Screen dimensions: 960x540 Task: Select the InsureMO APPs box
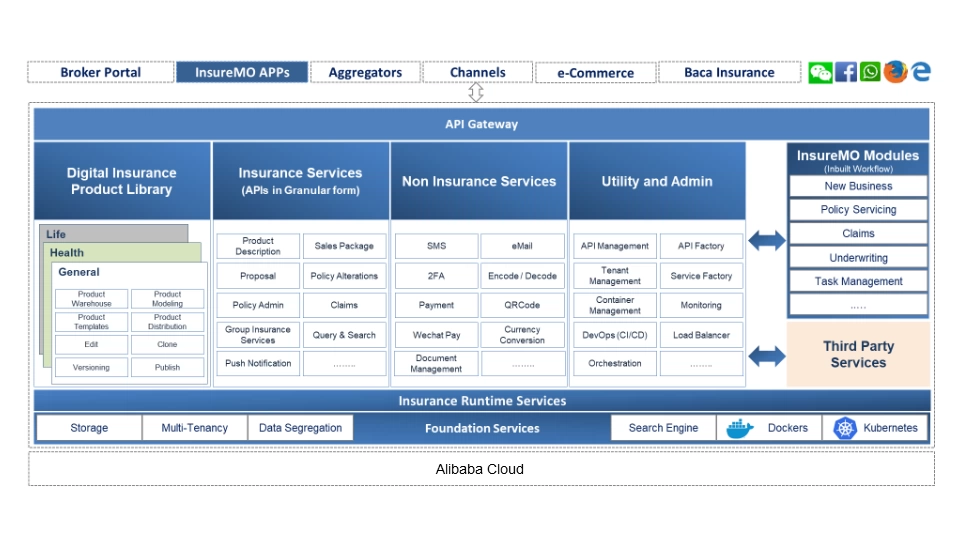click(242, 72)
